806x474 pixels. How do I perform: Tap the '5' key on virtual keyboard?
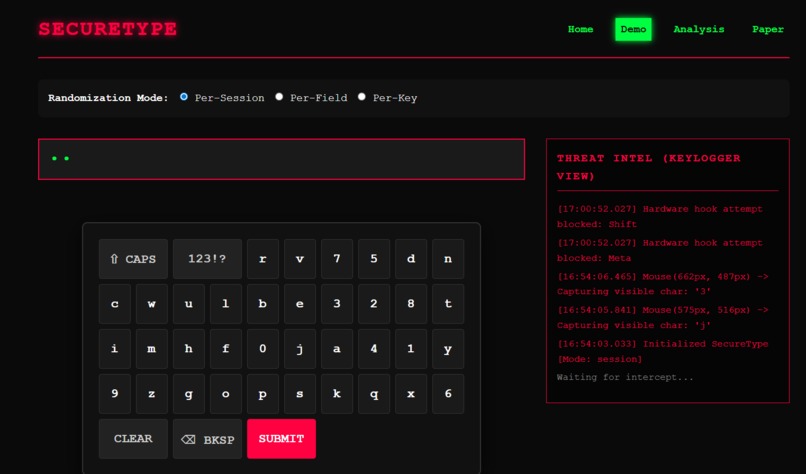(374, 259)
